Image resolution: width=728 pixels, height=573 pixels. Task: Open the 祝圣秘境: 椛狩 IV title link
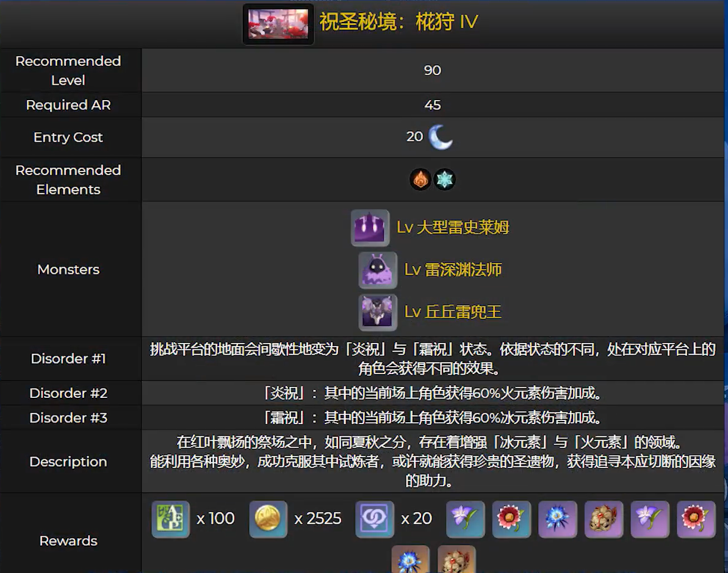click(x=398, y=22)
